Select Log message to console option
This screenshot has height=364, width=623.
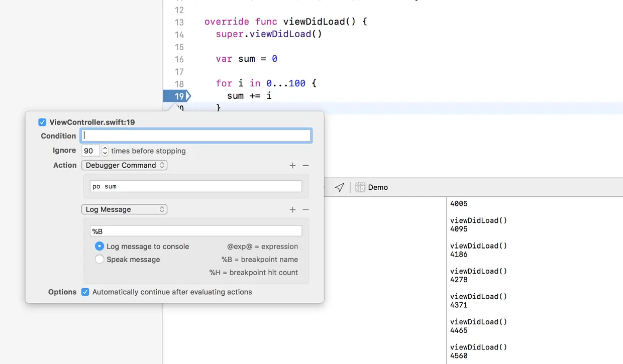(x=99, y=247)
